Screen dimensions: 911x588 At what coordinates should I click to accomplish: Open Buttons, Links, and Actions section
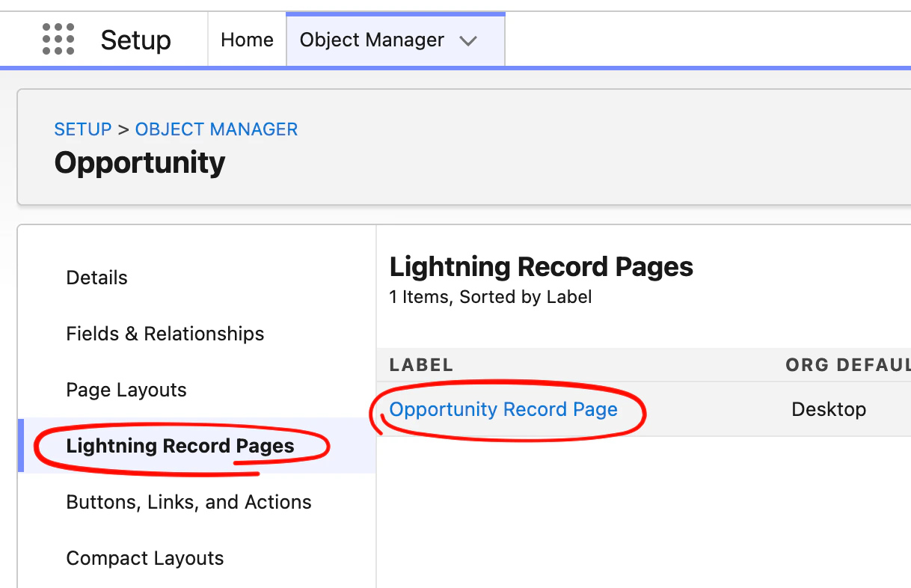188,502
